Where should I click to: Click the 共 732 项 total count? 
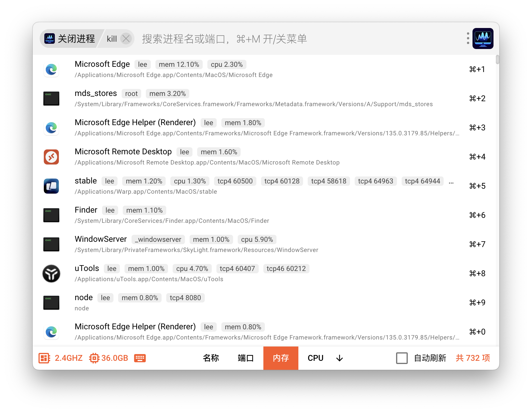click(x=473, y=358)
